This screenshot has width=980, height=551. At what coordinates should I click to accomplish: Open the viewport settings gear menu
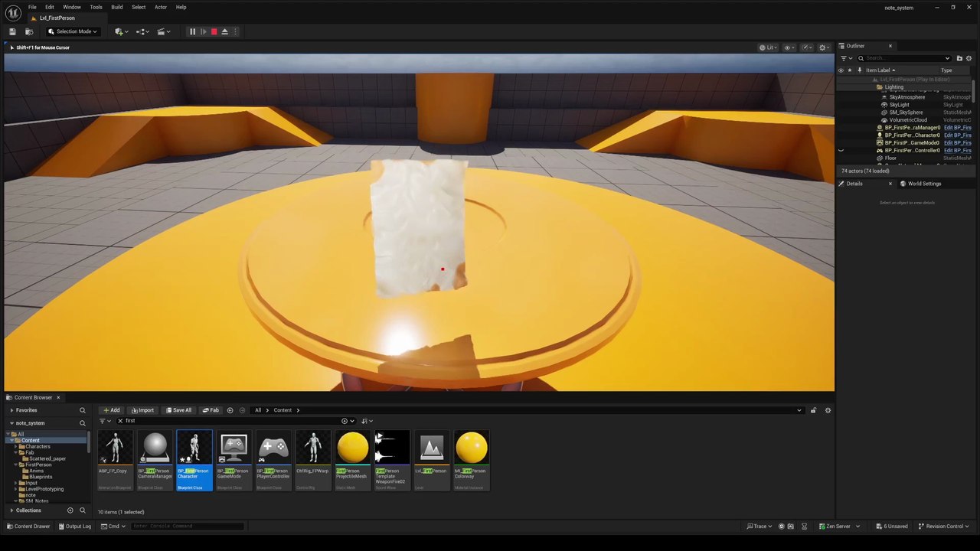click(x=824, y=47)
